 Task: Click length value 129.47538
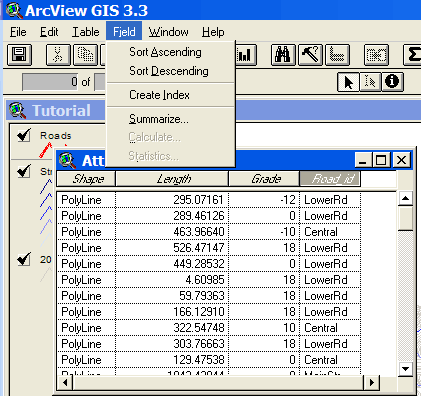coord(199,360)
